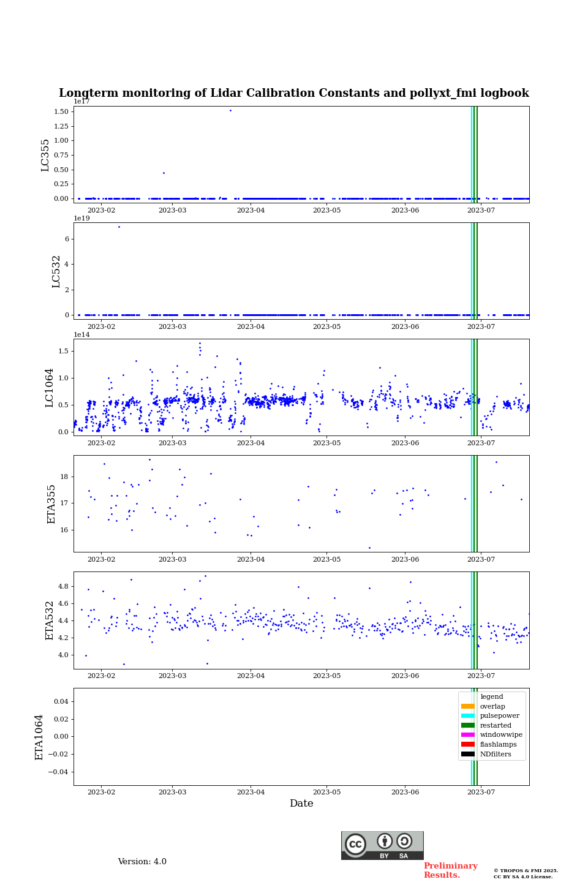588x882 pixels.
Task: Click the BY attribution person icon
Action: click(x=385, y=841)
